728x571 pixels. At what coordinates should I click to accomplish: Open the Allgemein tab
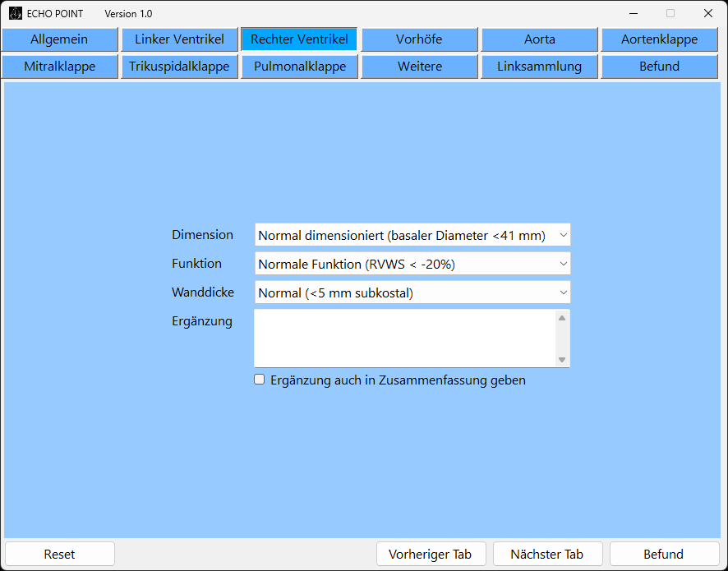tap(59, 39)
